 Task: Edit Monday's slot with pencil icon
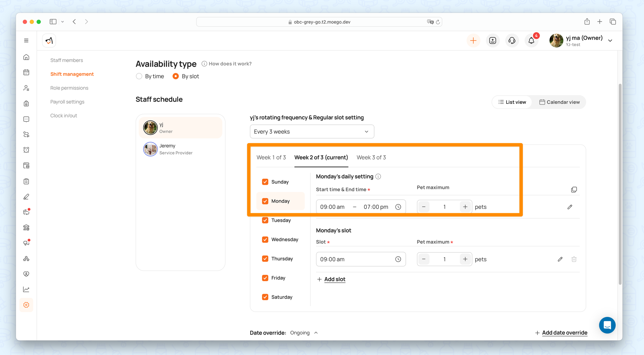[x=560, y=259]
